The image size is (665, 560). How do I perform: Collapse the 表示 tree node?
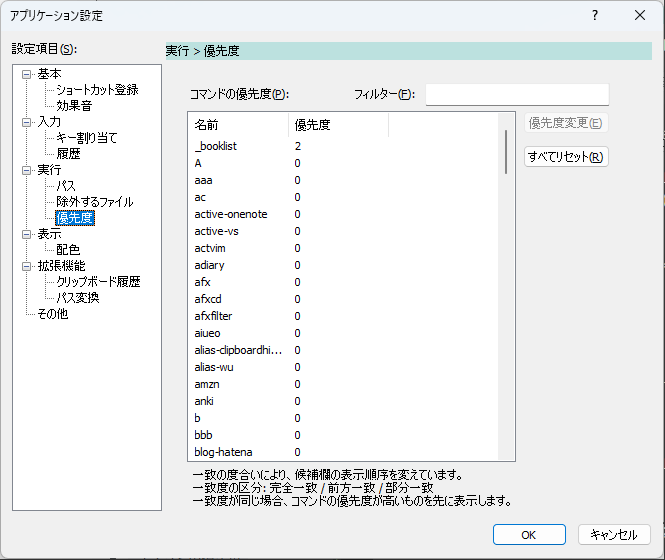(27, 234)
